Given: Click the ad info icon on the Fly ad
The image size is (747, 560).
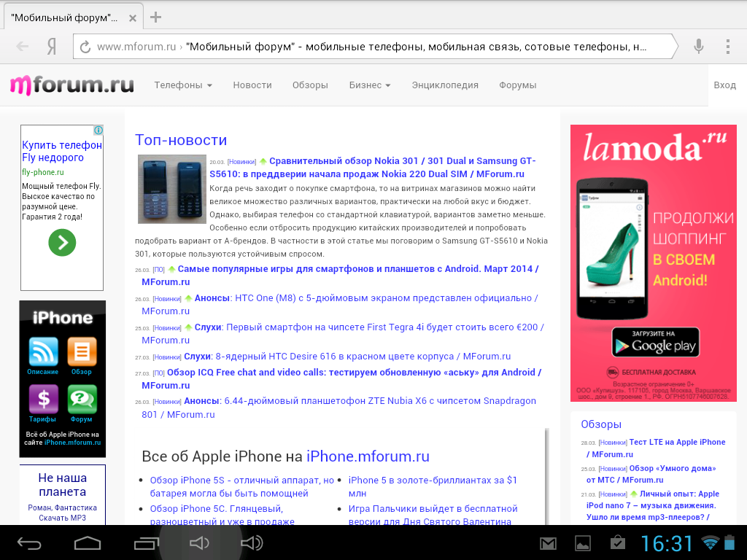Looking at the screenshot, I should click(x=98, y=130).
